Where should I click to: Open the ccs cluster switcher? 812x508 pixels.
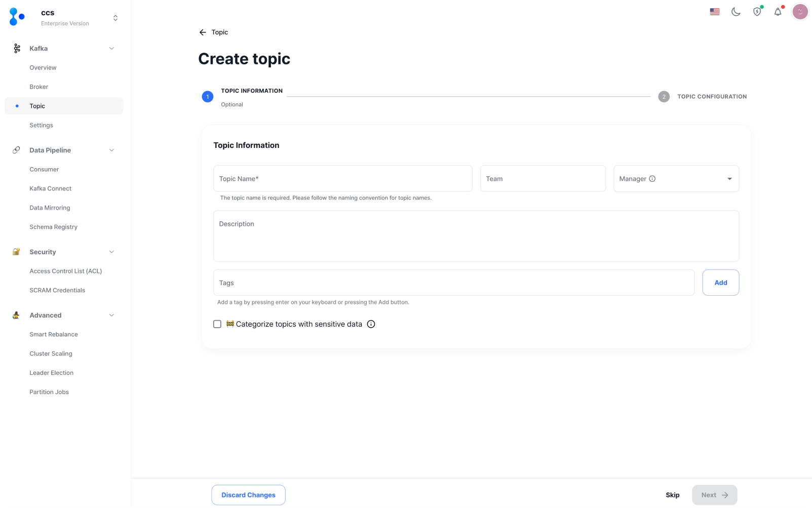coord(115,18)
